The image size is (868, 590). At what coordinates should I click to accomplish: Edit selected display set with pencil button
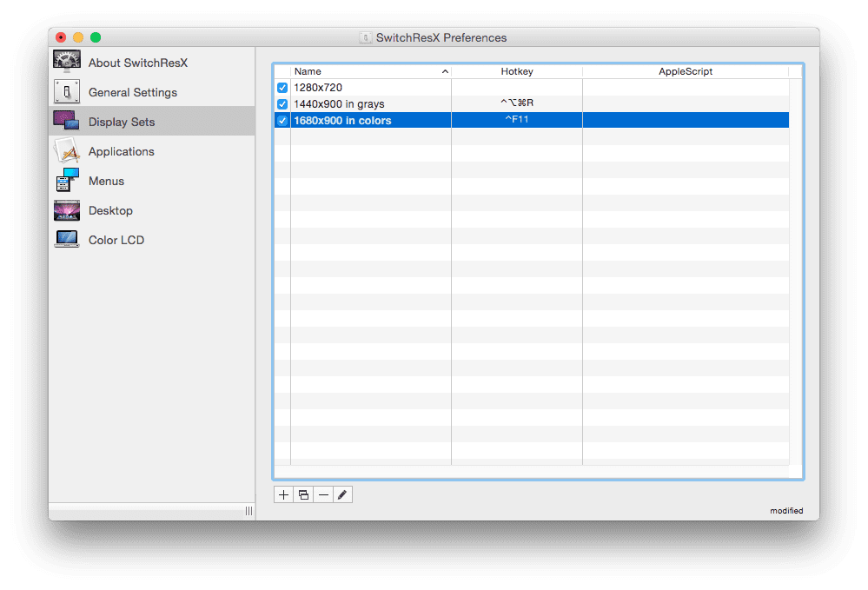[x=342, y=494]
